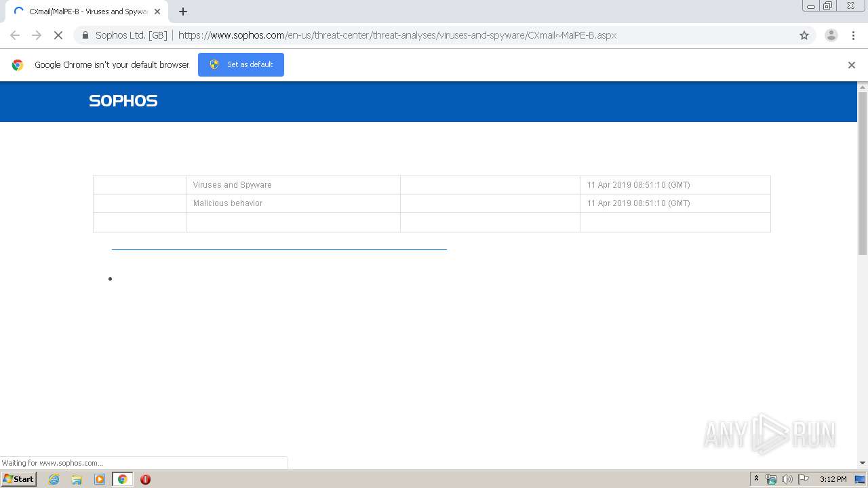This screenshot has height=488, width=868.
Task: Click the Chrome logo in the notification bar
Action: click(18, 65)
